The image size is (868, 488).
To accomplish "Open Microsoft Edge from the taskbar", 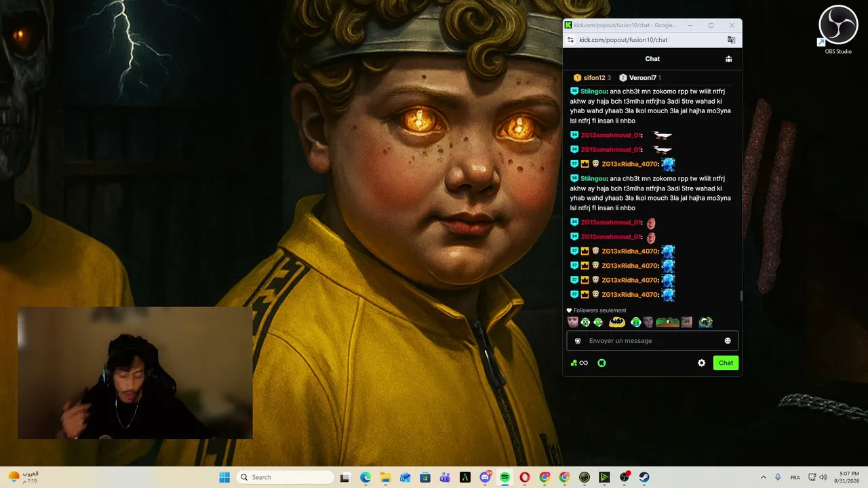I will 366,477.
